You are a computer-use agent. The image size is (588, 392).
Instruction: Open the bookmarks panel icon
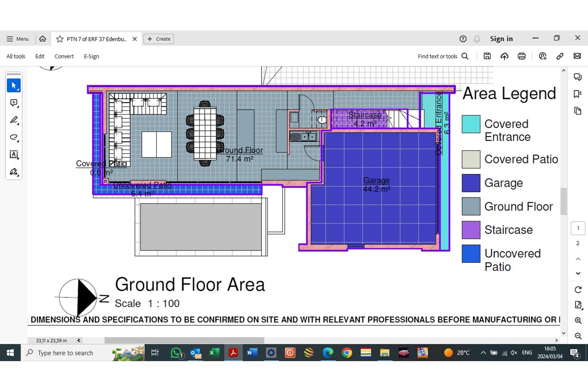(x=577, y=94)
